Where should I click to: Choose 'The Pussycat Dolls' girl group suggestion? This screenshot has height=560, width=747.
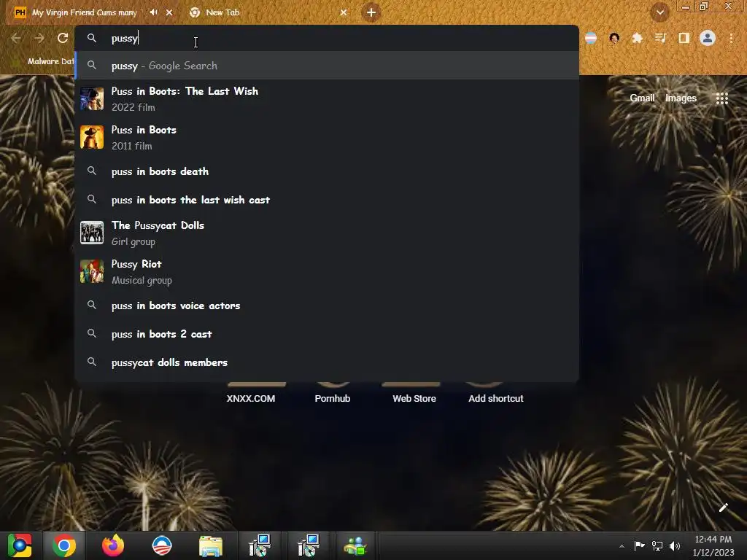point(327,233)
